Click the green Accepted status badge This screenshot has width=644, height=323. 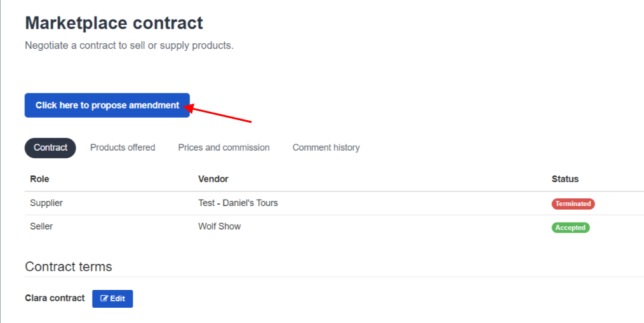pyautogui.click(x=570, y=228)
